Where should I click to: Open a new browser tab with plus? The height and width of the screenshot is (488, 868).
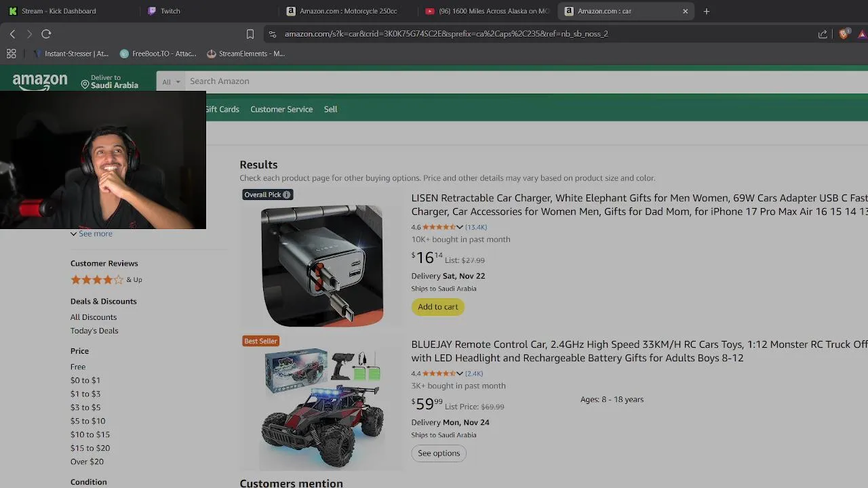click(707, 11)
